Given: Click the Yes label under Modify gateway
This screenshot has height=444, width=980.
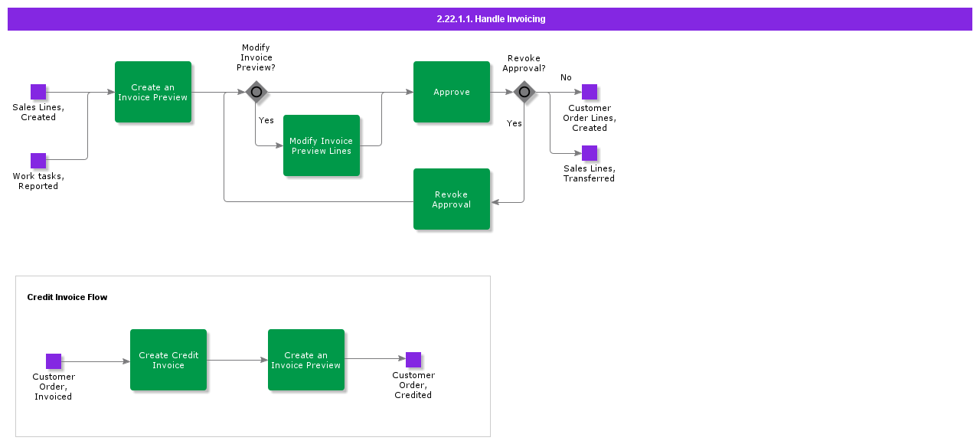Looking at the screenshot, I should [x=266, y=120].
